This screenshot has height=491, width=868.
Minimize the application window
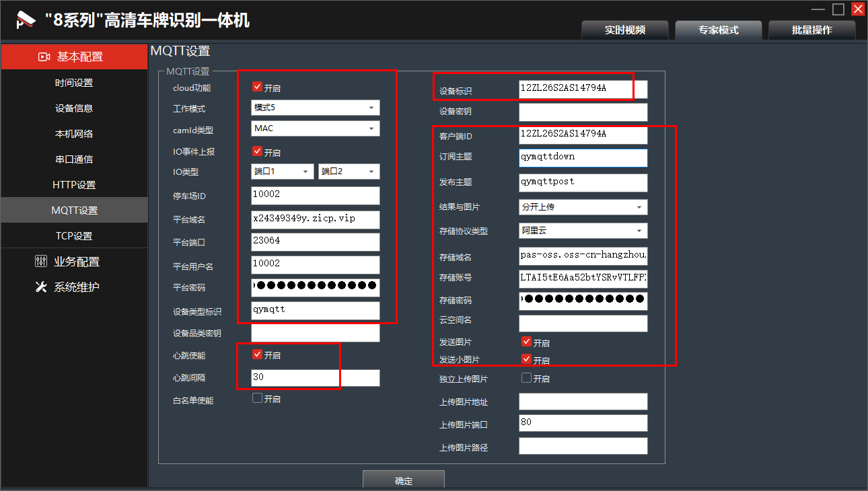click(x=818, y=9)
